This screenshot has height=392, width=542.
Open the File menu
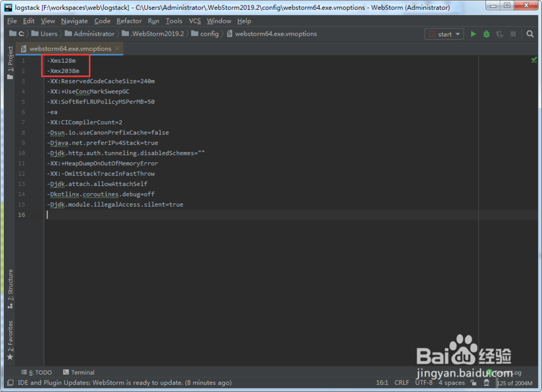point(12,21)
